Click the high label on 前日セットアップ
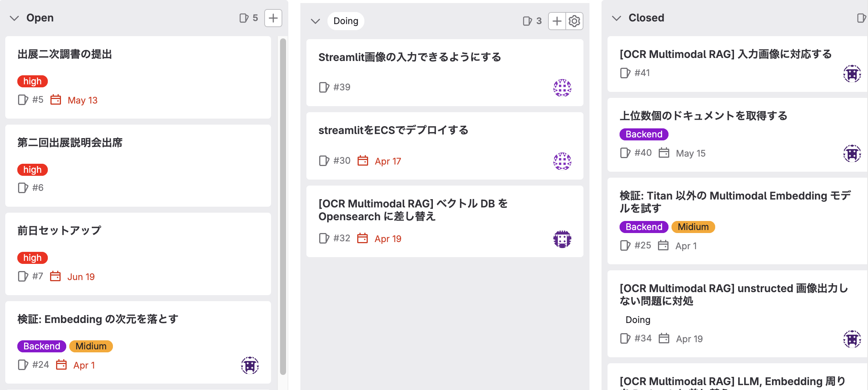The width and height of the screenshot is (868, 390). click(x=32, y=258)
